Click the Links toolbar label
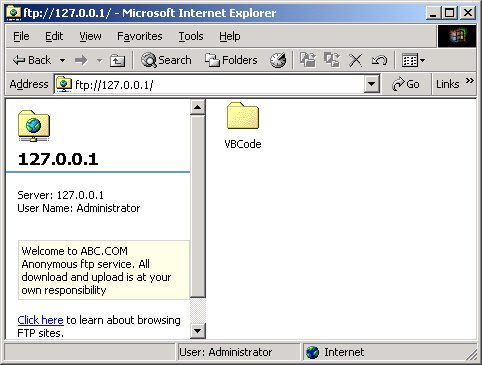 pyautogui.click(x=448, y=84)
